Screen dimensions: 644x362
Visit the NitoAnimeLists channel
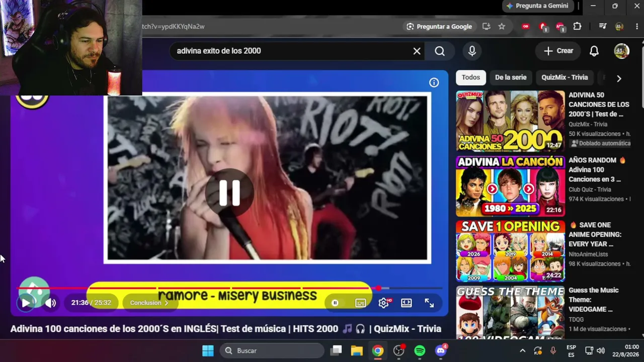tap(588, 254)
